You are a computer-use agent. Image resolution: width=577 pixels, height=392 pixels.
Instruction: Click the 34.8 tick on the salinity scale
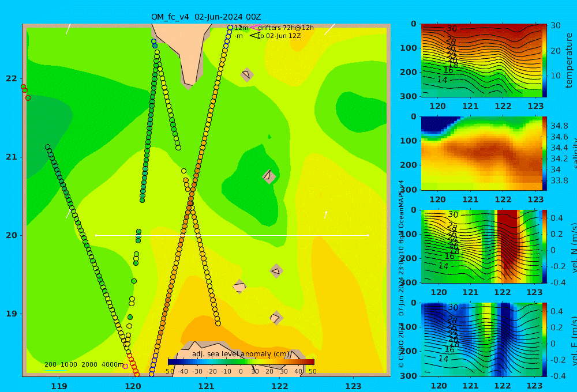559,126
